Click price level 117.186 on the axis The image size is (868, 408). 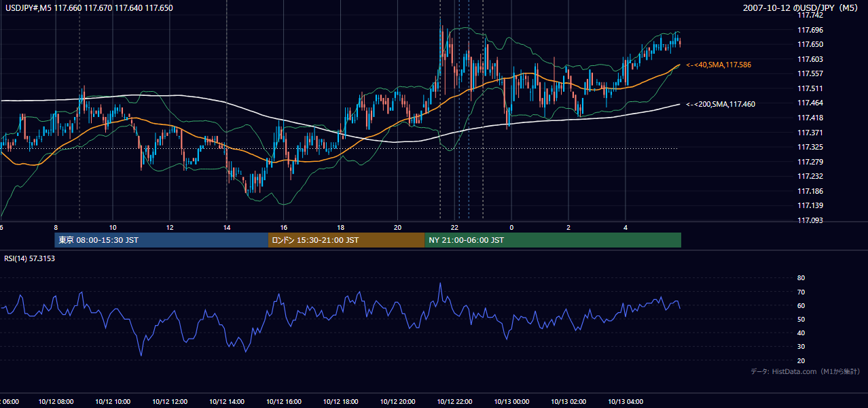[810, 191]
